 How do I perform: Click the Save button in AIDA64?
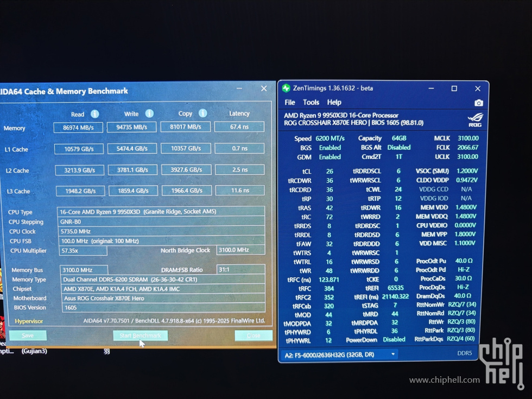pos(28,335)
